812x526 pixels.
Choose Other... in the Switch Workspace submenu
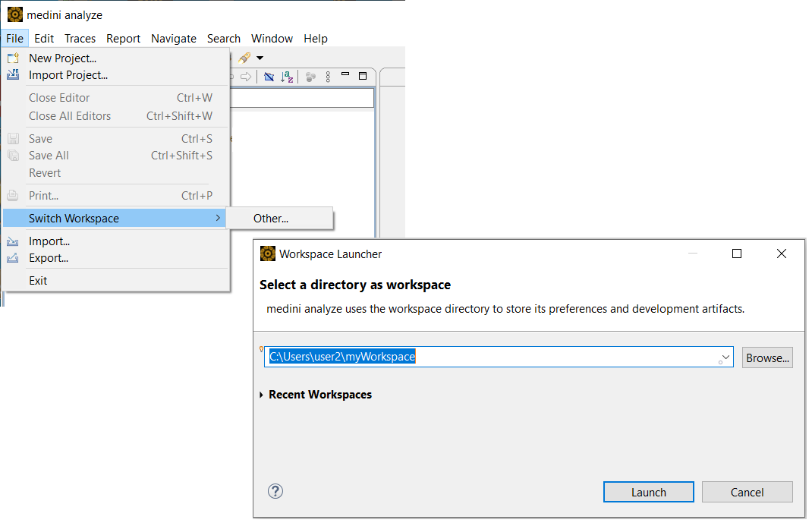click(279, 219)
